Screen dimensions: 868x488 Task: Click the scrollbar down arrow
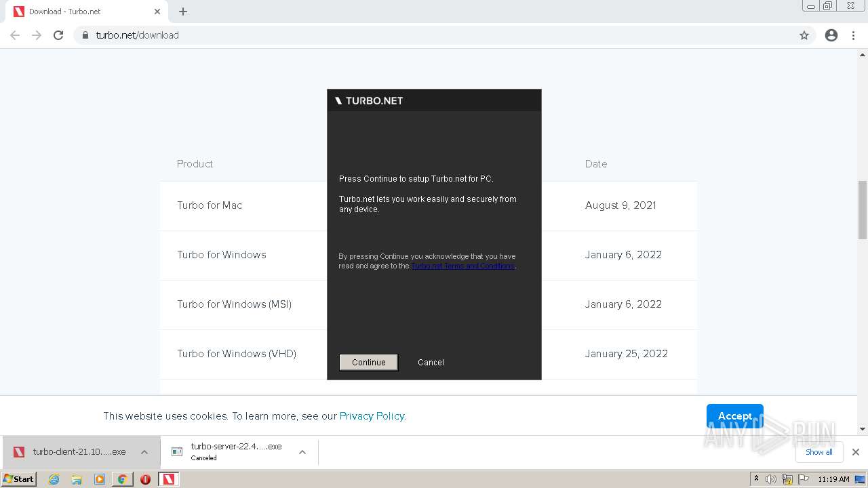[x=863, y=429]
